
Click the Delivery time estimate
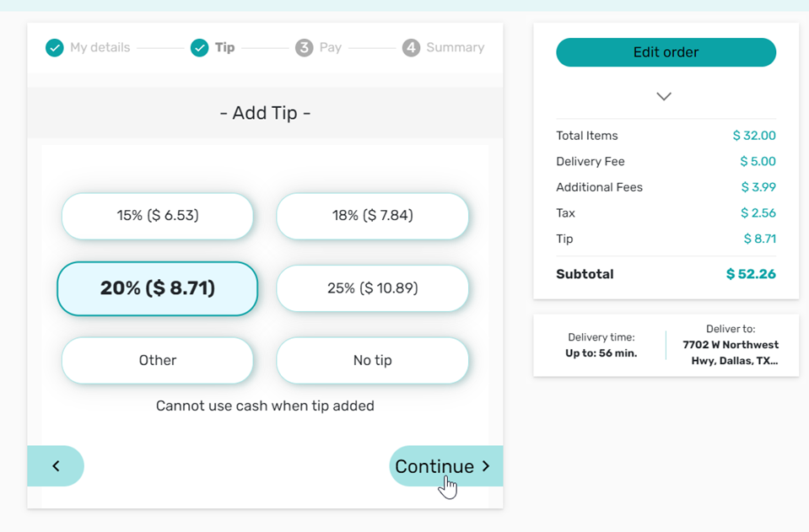click(x=601, y=346)
